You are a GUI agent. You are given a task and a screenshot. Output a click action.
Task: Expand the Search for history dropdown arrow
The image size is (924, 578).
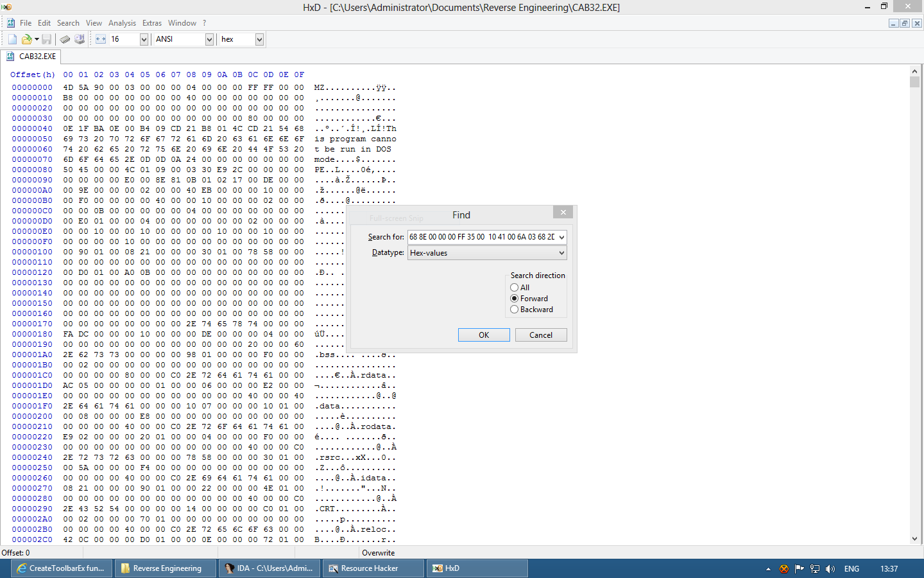click(561, 237)
